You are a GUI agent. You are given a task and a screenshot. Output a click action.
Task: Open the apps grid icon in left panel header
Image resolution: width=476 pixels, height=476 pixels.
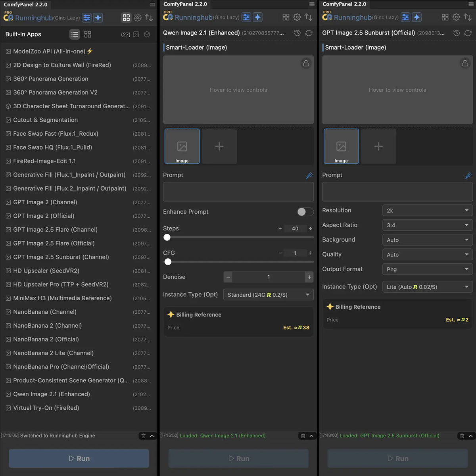(126, 18)
